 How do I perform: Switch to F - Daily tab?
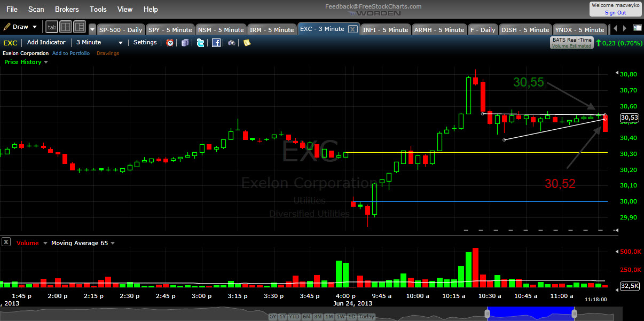[x=483, y=29]
